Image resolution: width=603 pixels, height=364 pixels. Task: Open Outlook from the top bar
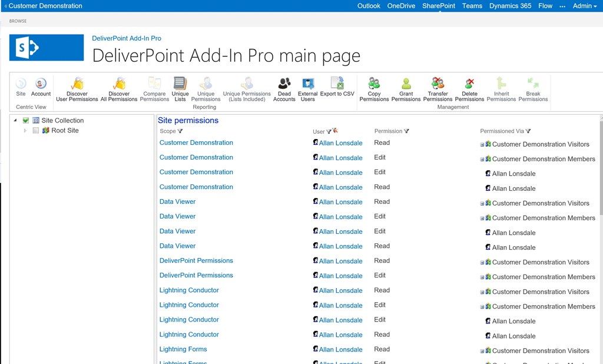pyautogui.click(x=369, y=6)
